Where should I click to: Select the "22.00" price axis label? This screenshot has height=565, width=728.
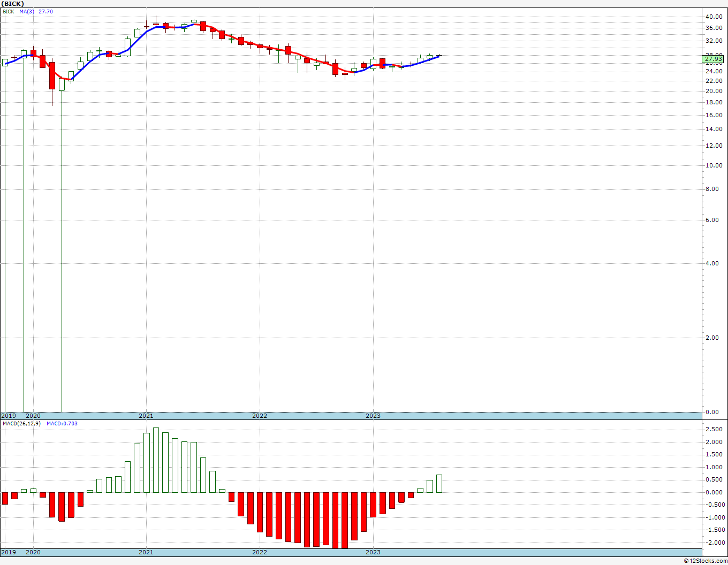[x=714, y=81]
